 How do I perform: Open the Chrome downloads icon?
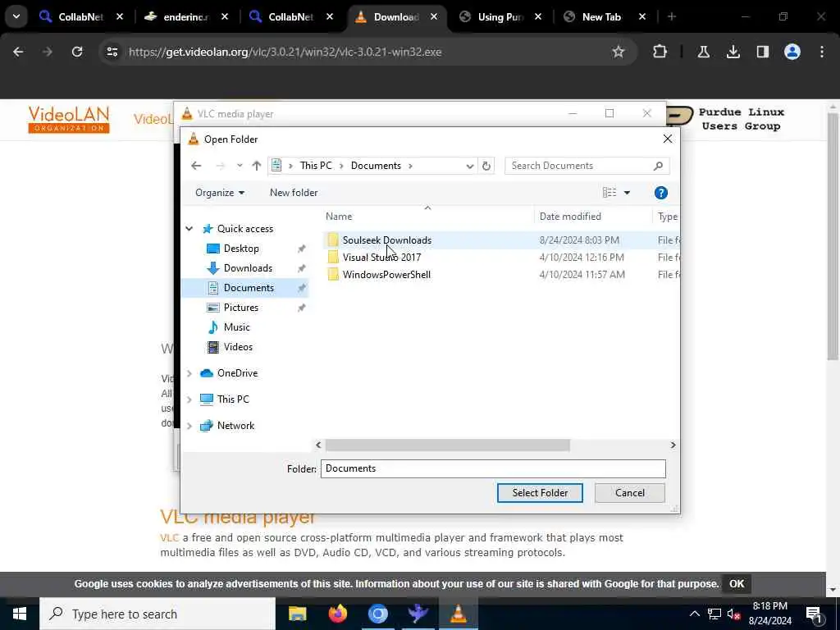point(733,52)
